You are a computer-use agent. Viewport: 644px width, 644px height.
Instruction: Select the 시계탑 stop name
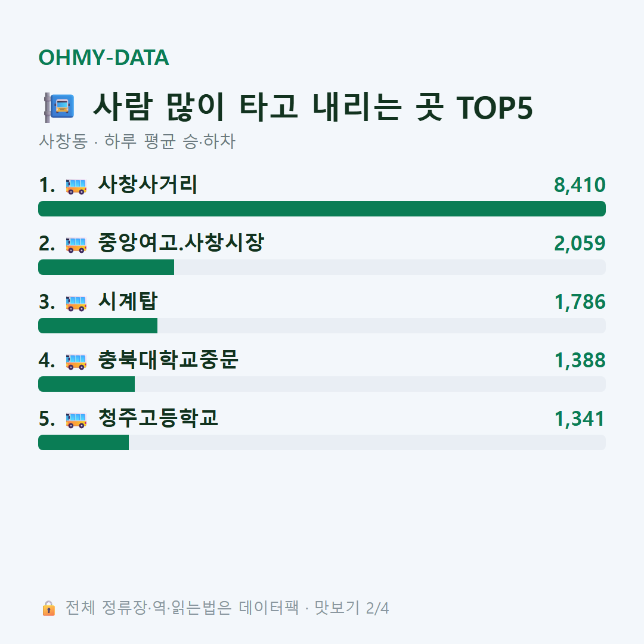[128, 302]
